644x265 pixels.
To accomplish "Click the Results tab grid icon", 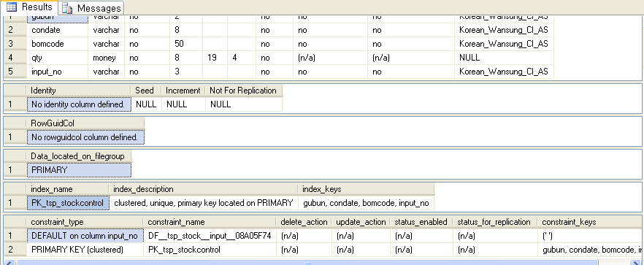I will coord(12,7).
